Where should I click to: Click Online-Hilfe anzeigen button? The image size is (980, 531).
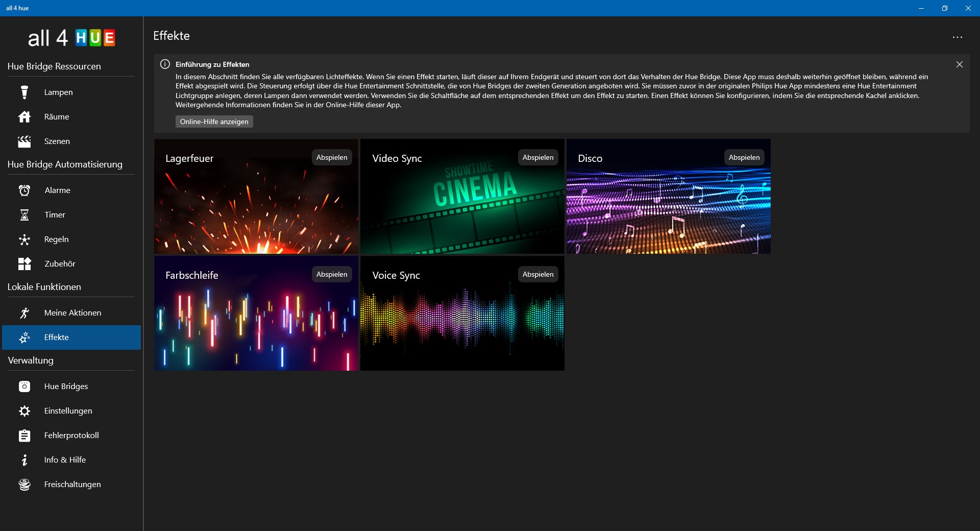[214, 122]
